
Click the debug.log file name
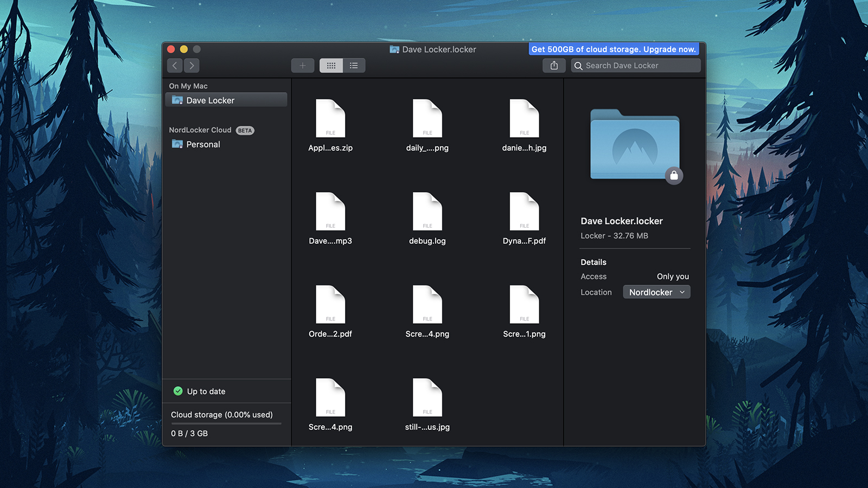tap(427, 241)
